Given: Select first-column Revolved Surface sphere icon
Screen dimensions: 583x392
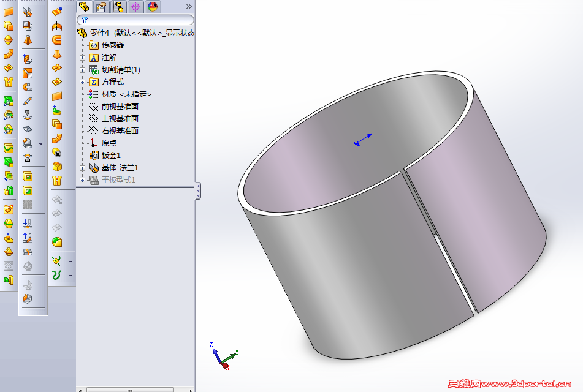Looking at the screenshot, I should [x=8, y=40].
